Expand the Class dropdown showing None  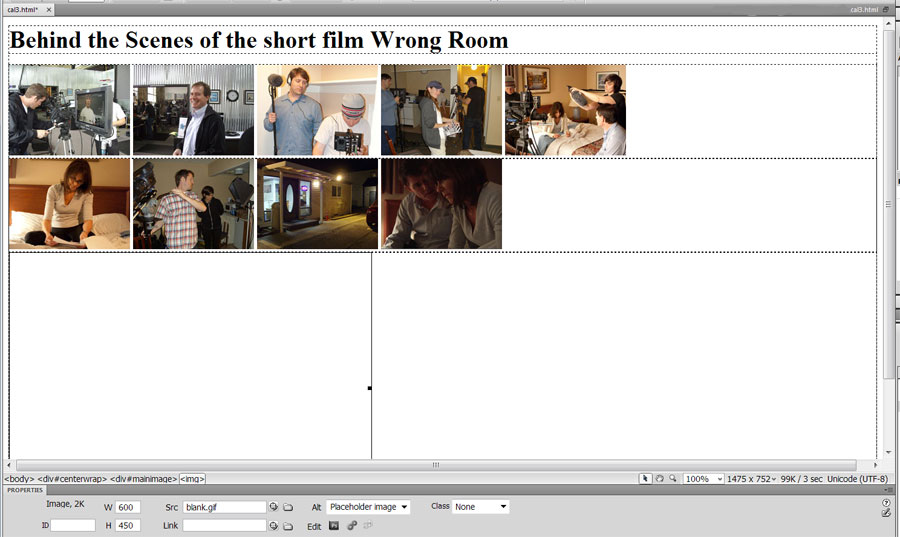[480, 508]
